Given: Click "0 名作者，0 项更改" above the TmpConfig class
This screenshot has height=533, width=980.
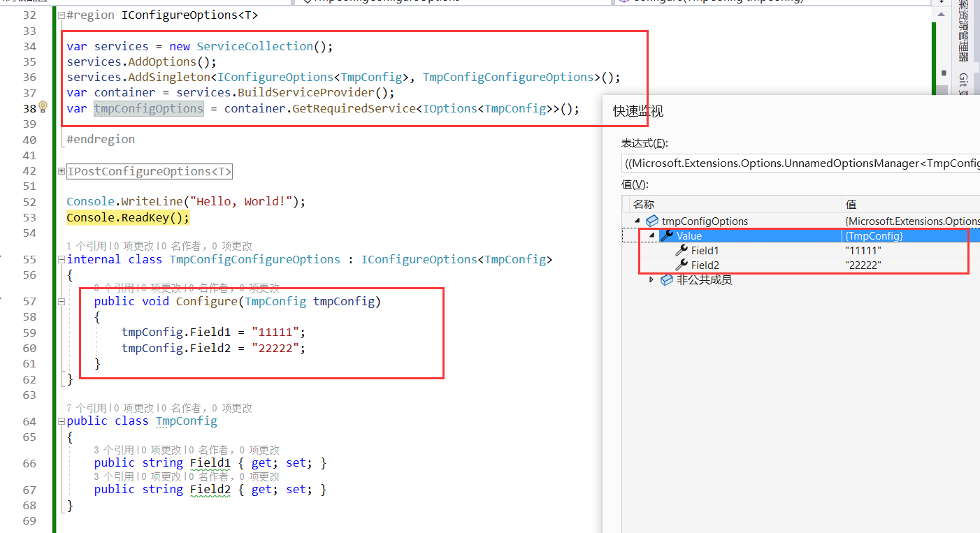Looking at the screenshot, I should tap(206, 408).
